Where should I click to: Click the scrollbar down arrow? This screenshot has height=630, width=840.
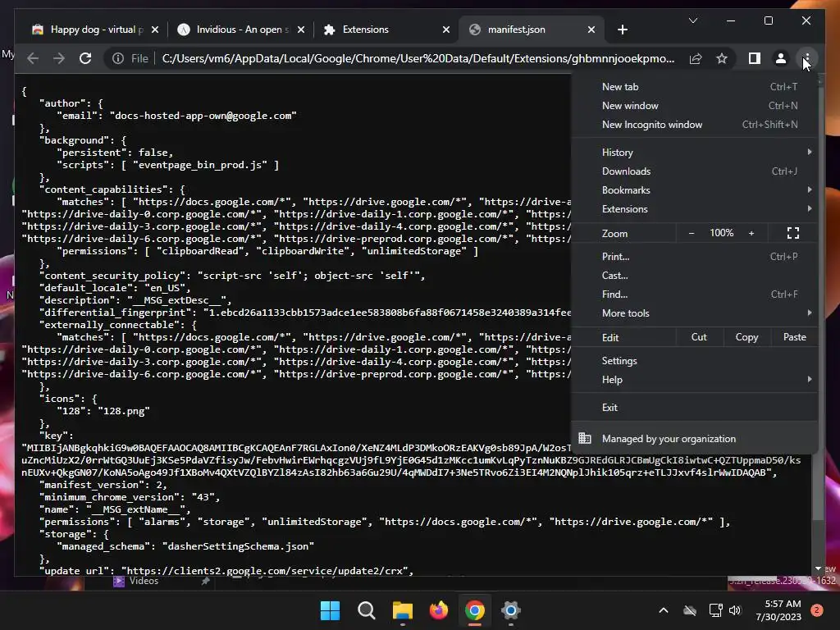[818, 568]
